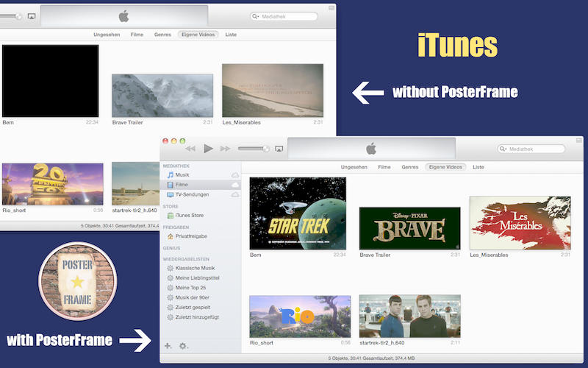The width and height of the screenshot is (588, 368).
Task: Open Meine Lieblingstitel playlist
Action: pyautogui.click(x=197, y=278)
